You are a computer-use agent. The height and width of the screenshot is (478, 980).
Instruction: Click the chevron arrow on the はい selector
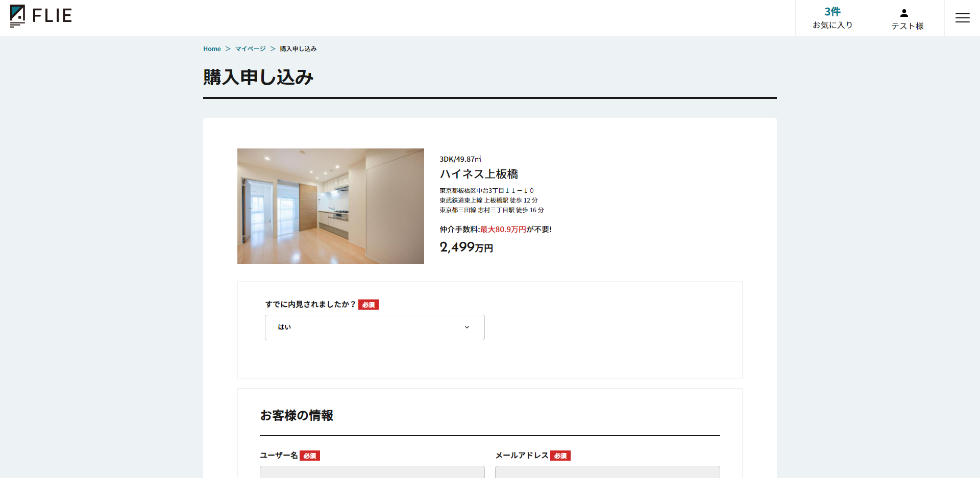coord(466,327)
